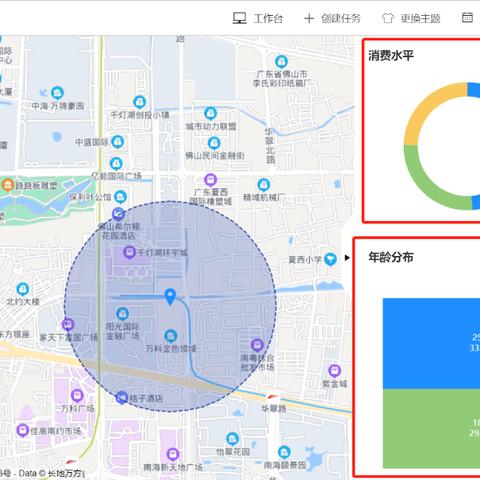
Task: Select the 中盛国际 map marker
Action: click(117, 142)
